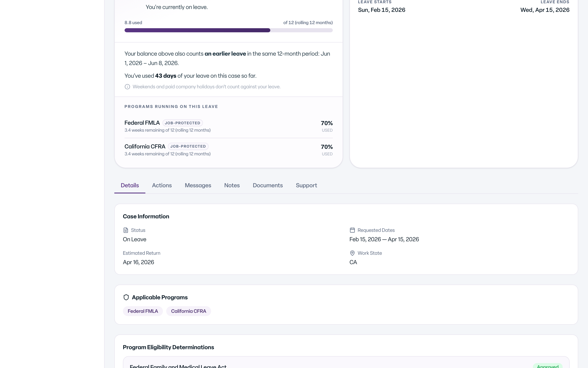
Task: Click the 70% used value for Federal FMLA
Action: tap(327, 123)
